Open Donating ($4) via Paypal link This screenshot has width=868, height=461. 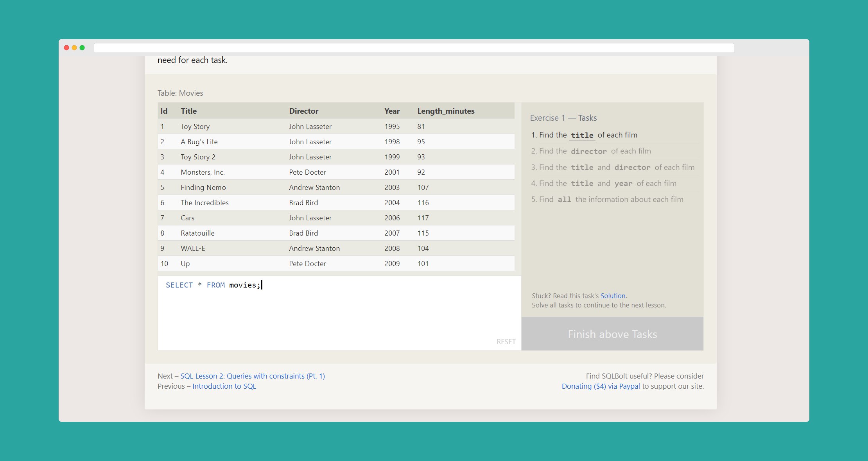point(601,386)
